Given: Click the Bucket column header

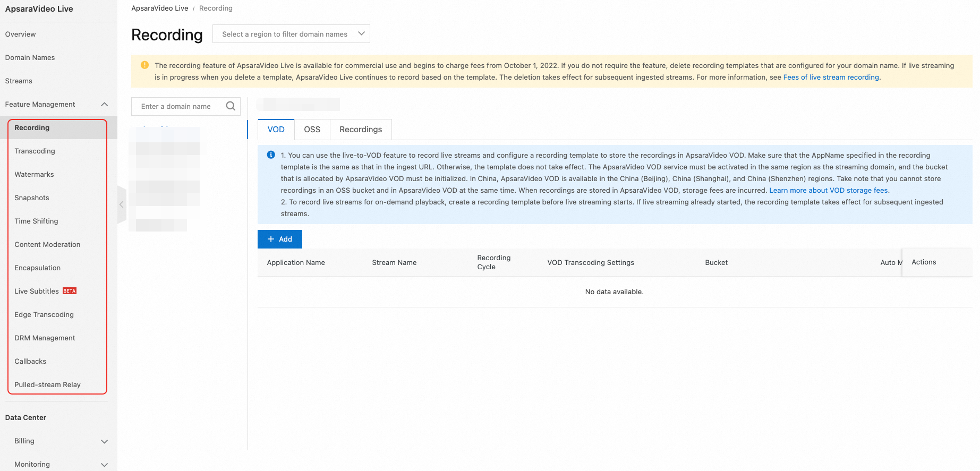Looking at the screenshot, I should tap(717, 262).
